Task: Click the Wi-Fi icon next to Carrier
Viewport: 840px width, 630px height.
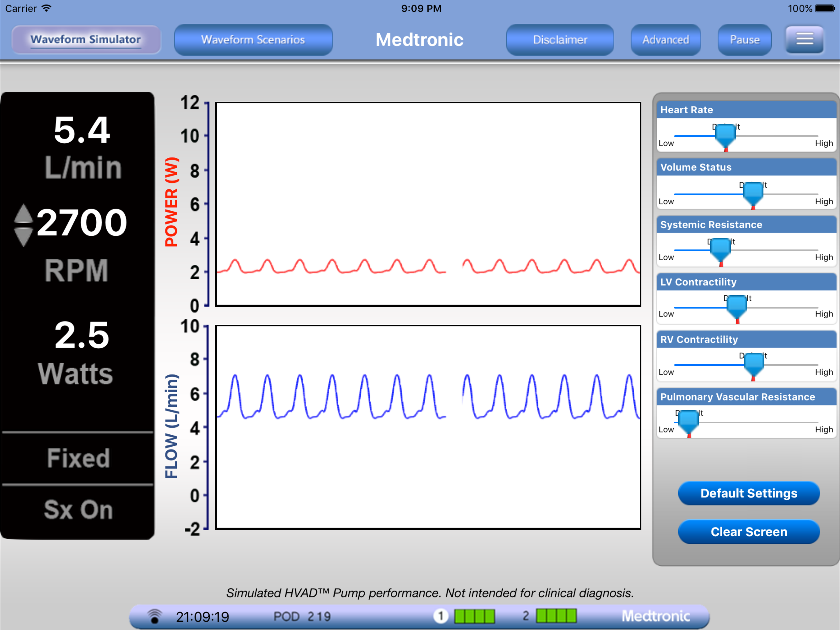Action: tap(46, 8)
